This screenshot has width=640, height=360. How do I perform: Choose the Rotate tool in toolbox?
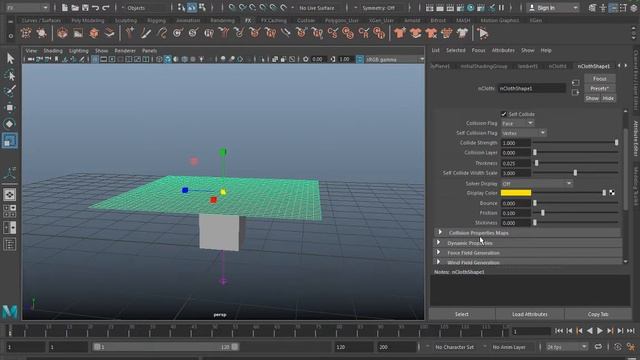[10, 124]
